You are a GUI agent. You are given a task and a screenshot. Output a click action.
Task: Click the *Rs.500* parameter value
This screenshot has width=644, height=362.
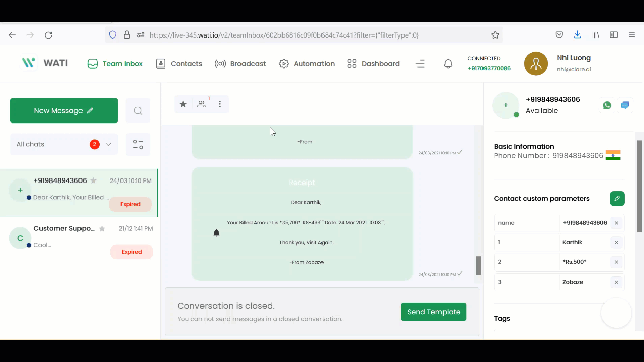click(x=575, y=262)
